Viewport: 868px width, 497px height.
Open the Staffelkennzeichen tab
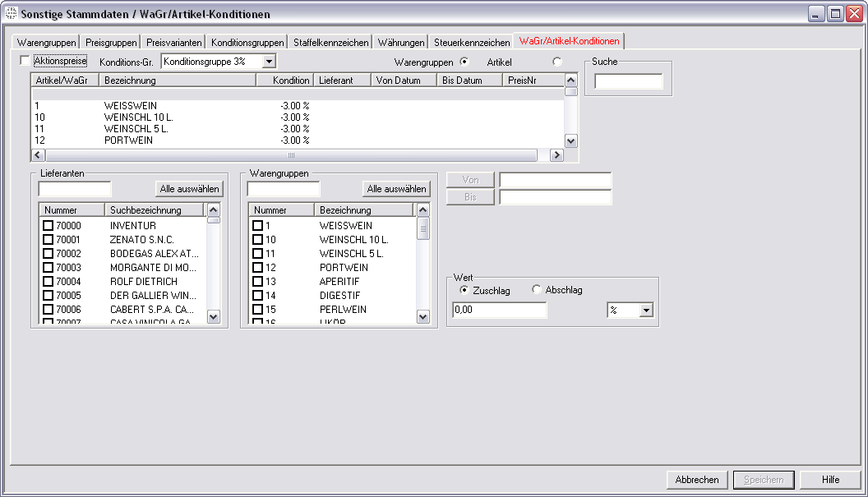pyautogui.click(x=330, y=42)
